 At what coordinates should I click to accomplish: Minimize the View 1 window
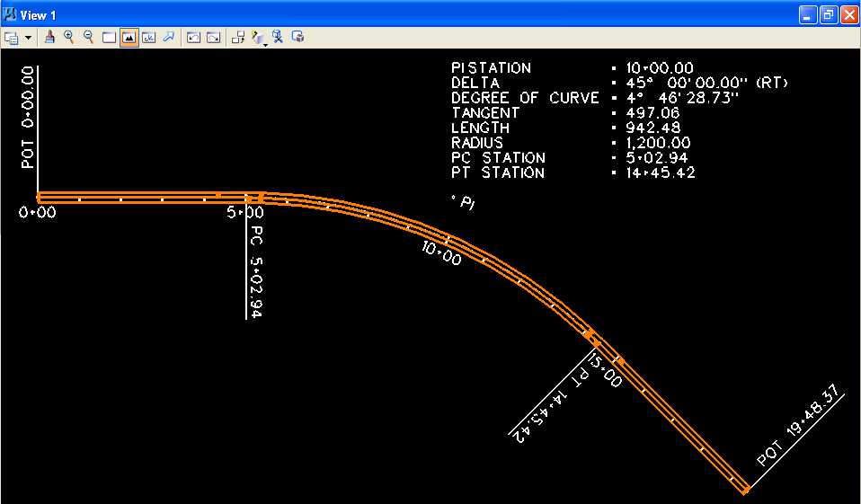pyautogui.click(x=809, y=15)
